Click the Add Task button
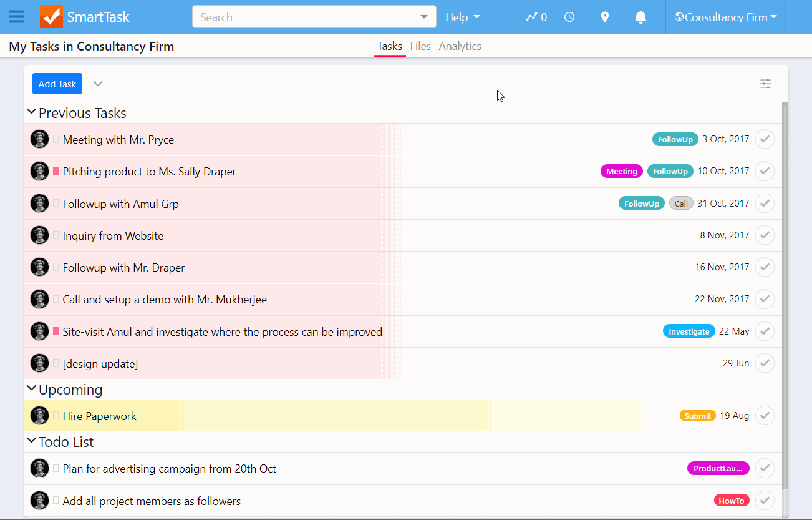The width and height of the screenshot is (812, 520). 57,83
